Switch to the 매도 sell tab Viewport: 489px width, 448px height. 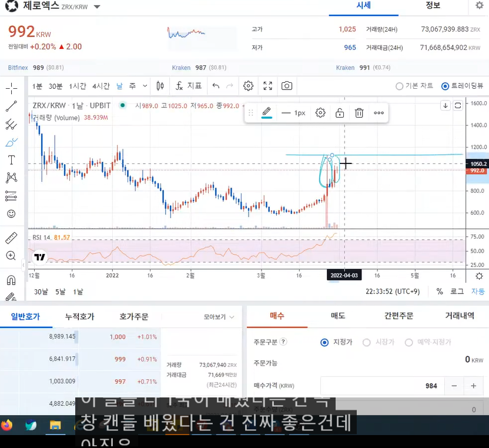click(338, 316)
